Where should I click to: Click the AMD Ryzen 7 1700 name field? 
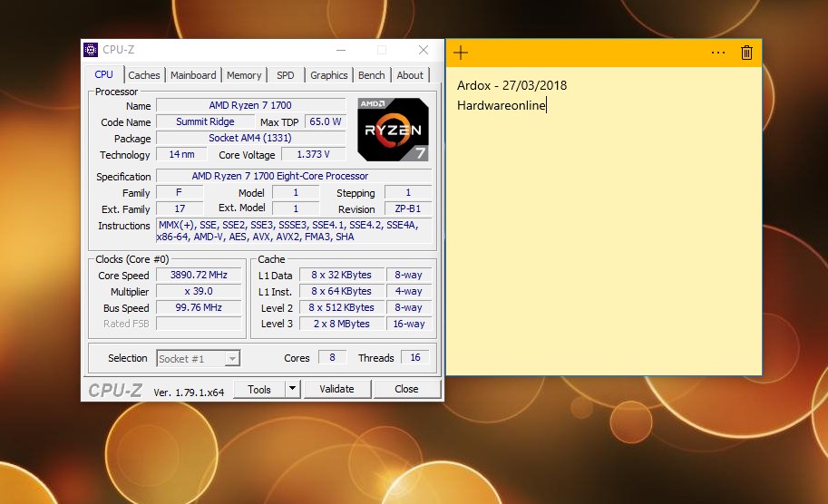pyautogui.click(x=251, y=105)
